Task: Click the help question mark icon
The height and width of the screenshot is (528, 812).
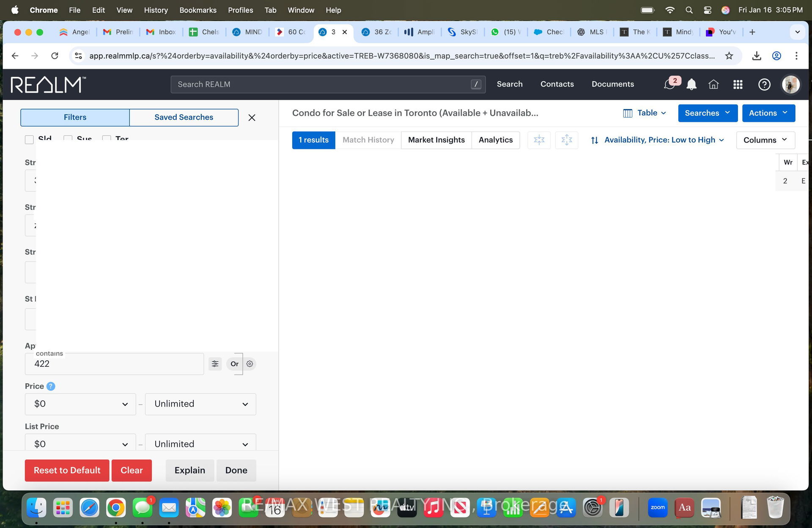Action: click(x=764, y=84)
